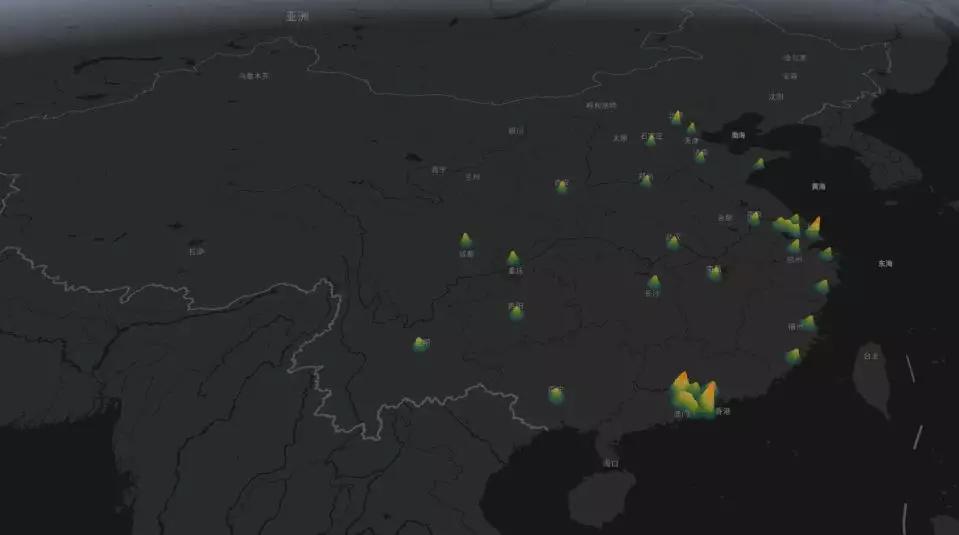Select the data spike over Nanning
Screen dimensions: 959x535
click(x=555, y=395)
